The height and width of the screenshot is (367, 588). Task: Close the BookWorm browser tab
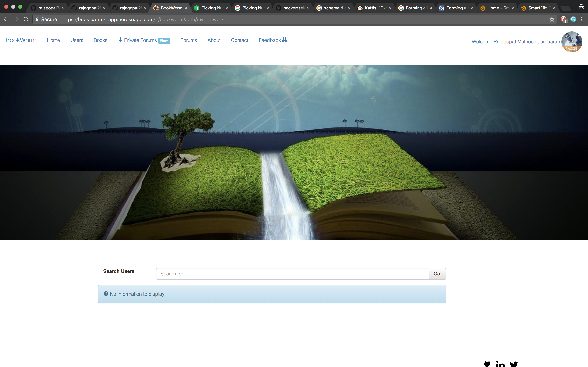186,8
